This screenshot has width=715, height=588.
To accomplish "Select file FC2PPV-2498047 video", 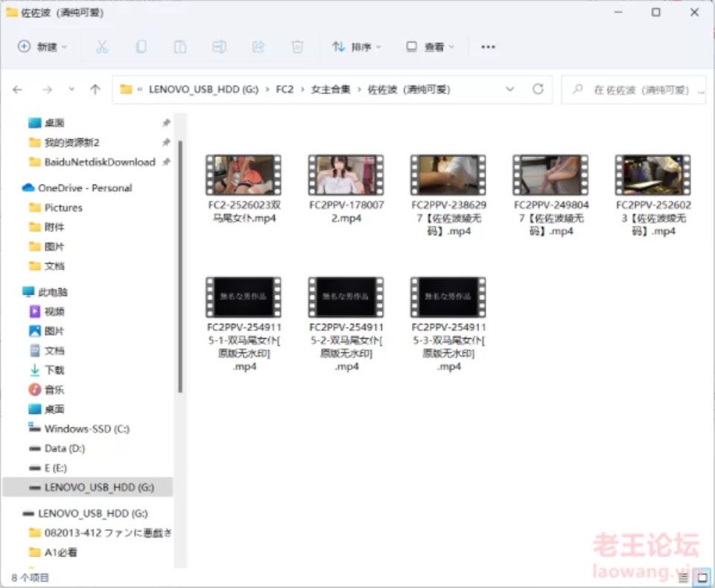I will click(551, 196).
